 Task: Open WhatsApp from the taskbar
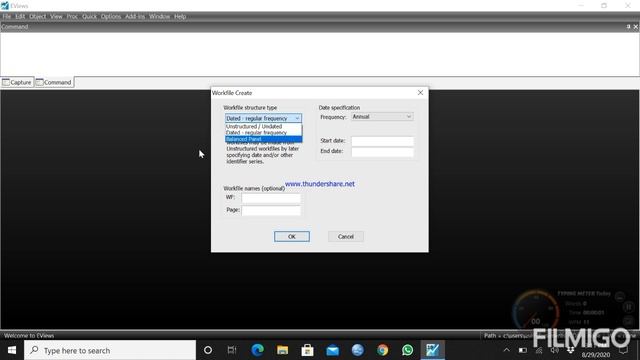point(407,350)
